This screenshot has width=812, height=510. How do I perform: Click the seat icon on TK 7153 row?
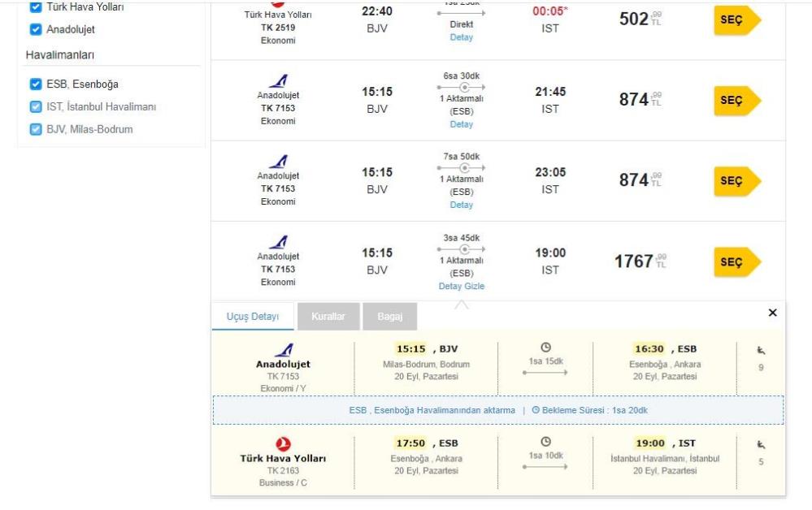tap(761, 351)
